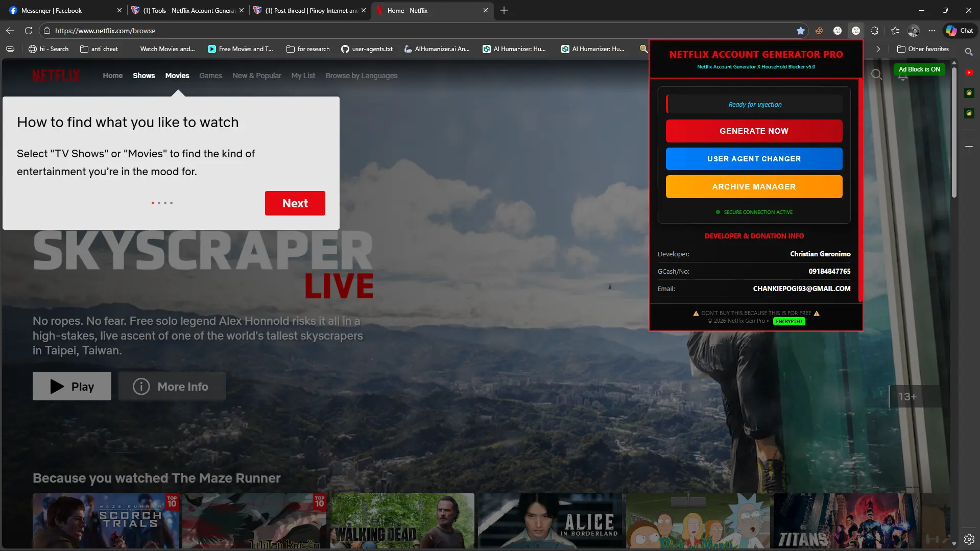Click the Netflix page vertical scrollbar thumb
This screenshot has width=980, height=551.
[x=954, y=132]
